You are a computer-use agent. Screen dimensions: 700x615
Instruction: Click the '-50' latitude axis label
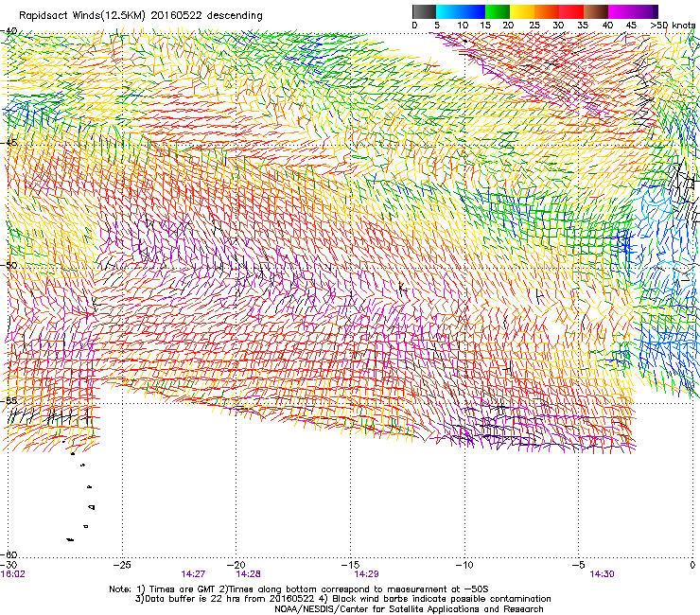[x=9, y=265]
